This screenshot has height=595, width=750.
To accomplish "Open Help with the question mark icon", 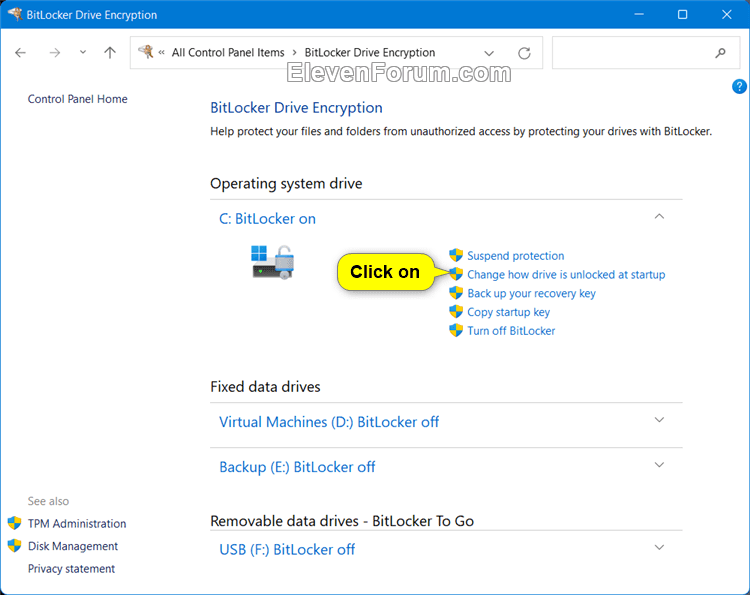I will 739,87.
